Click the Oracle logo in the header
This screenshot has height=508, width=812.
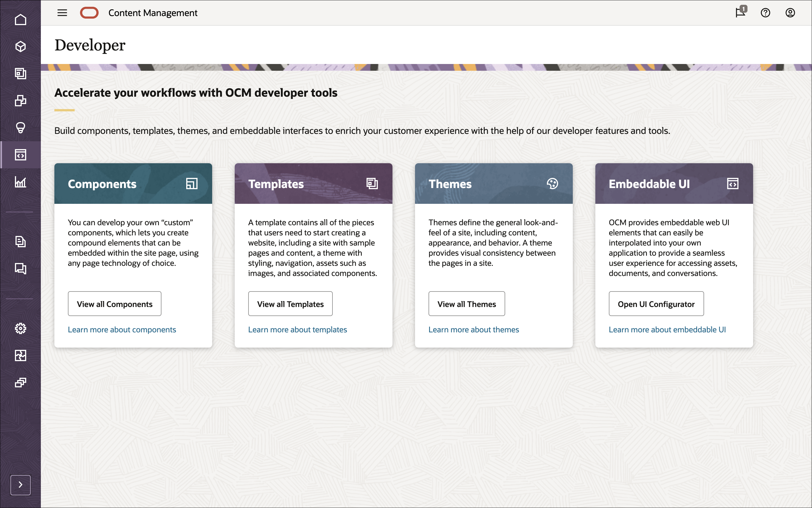click(x=89, y=12)
